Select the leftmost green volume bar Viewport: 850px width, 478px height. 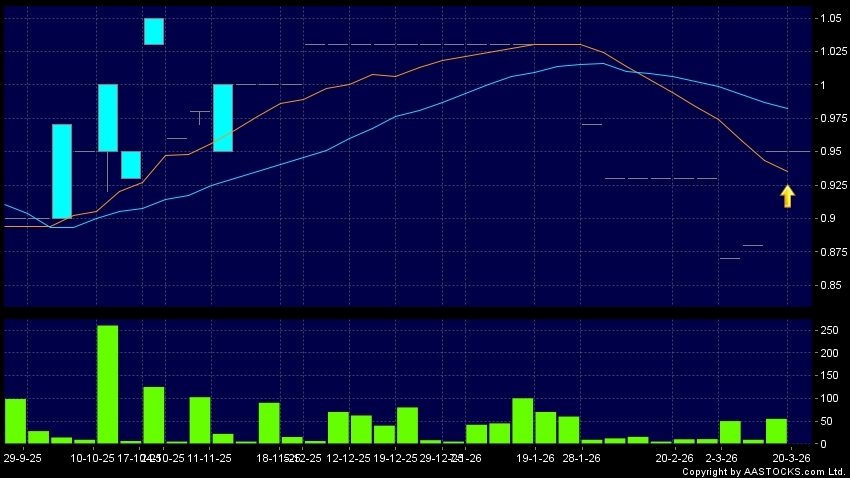click(15, 420)
